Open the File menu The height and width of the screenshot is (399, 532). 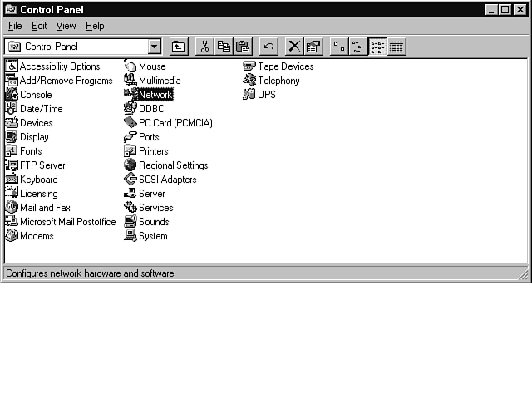tap(15, 26)
